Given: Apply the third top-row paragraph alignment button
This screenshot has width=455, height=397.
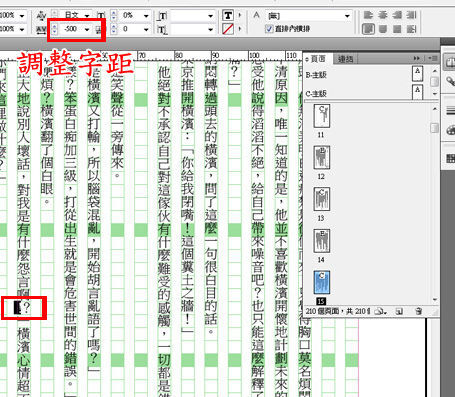Looking at the screenshot, I should click(397, 15).
